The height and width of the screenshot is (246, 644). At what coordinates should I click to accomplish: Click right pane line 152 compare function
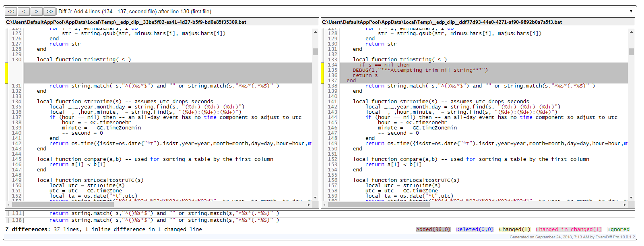click(471, 159)
